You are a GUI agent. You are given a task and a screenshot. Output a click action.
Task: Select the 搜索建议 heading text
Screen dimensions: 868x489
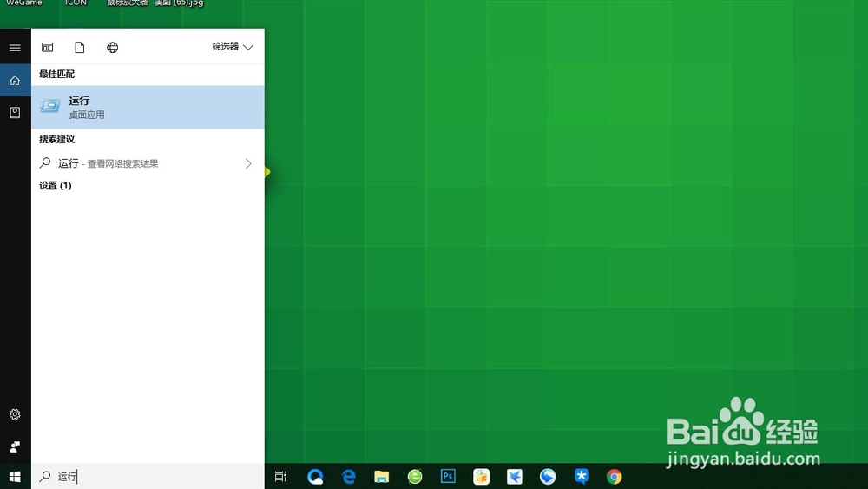(56, 140)
